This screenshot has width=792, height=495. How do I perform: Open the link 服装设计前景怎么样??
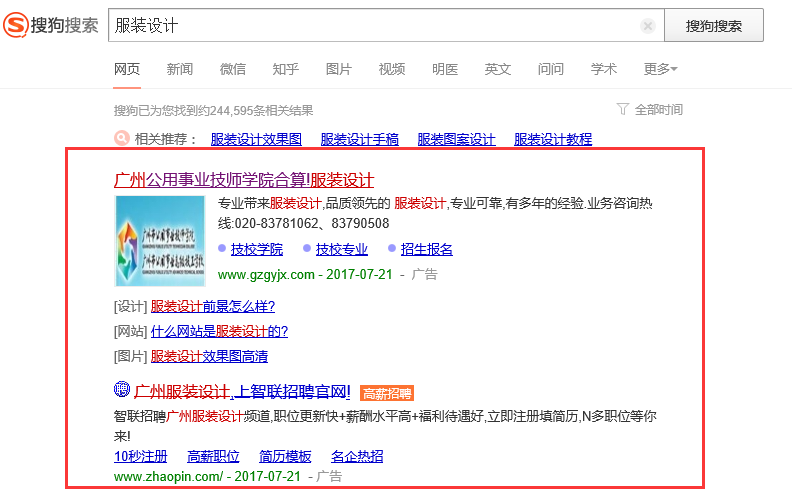click(213, 306)
